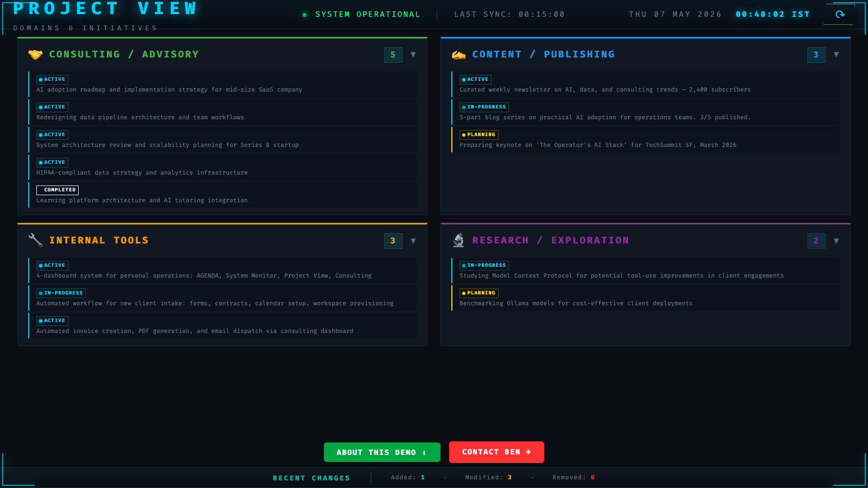The image size is (868, 488).
Task: Select the Content / Publishing heading
Action: coord(544,54)
